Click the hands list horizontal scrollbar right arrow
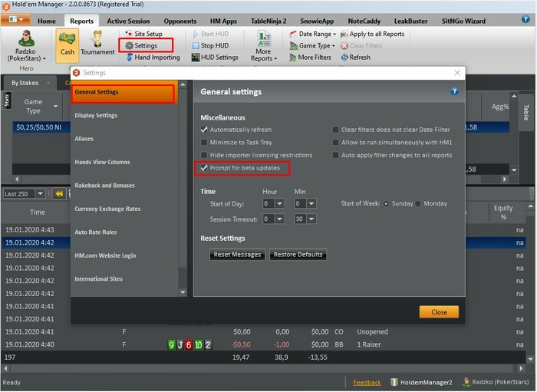Screen dimensions: 537x392 point(521,368)
